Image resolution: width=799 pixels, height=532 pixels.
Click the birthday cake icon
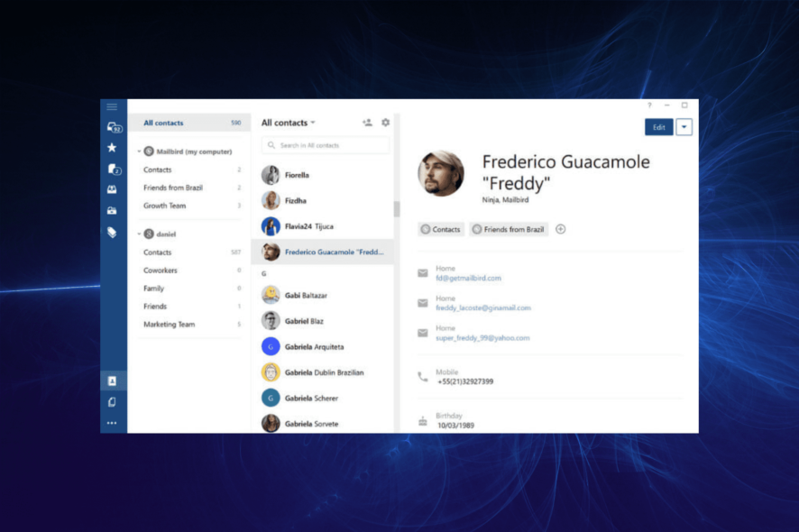422,421
